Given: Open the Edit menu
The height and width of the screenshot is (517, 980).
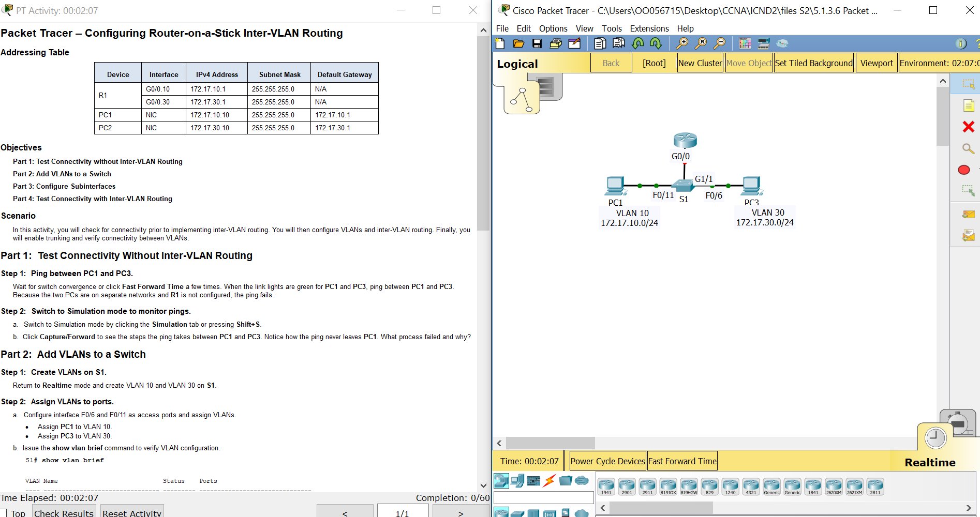Looking at the screenshot, I should pyautogui.click(x=524, y=28).
